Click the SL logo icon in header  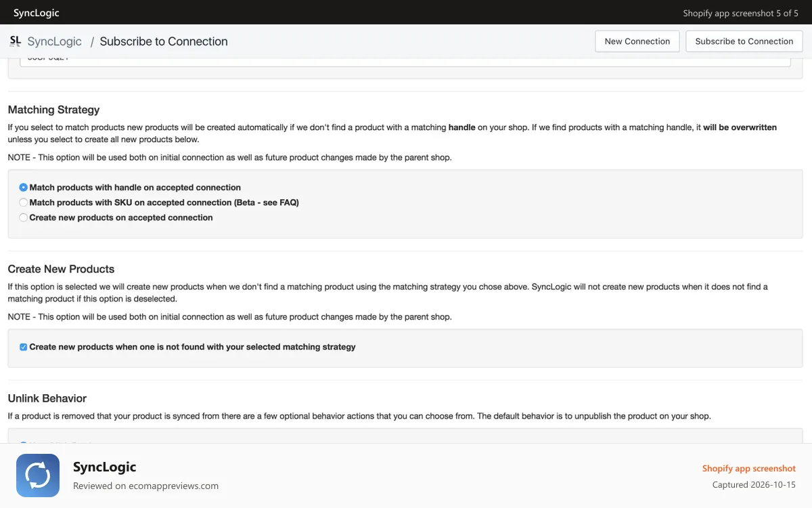pos(15,41)
